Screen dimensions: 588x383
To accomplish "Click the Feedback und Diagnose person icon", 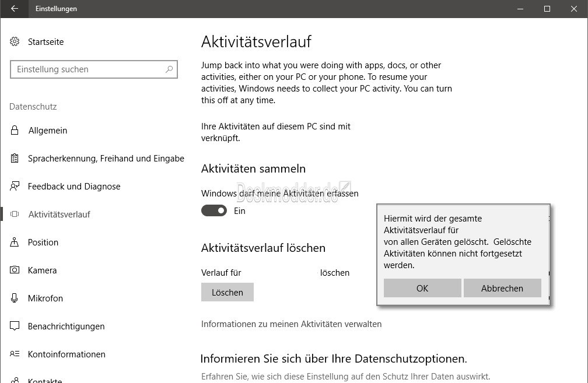I will pyautogui.click(x=15, y=187).
